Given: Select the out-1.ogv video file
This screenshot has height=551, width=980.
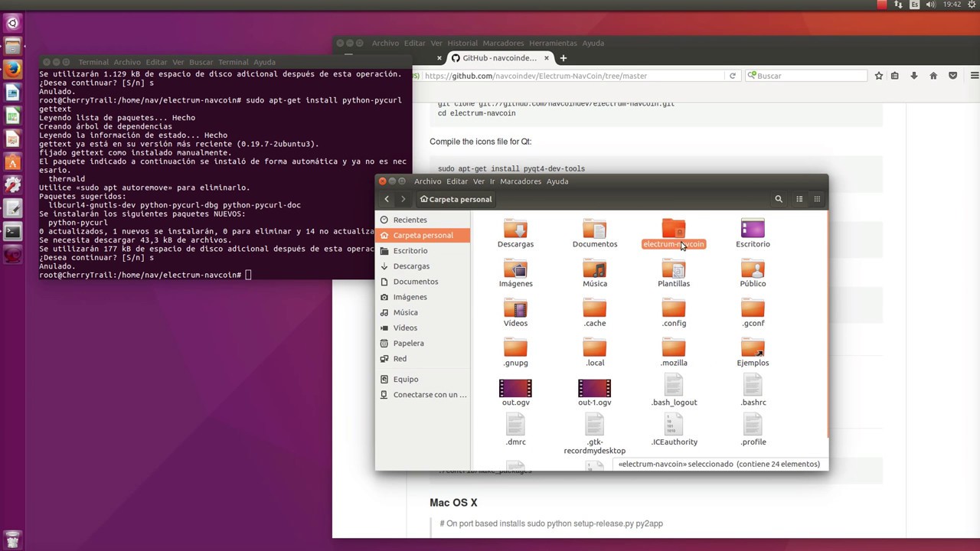Looking at the screenshot, I should pyautogui.click(x=595, y=393).
